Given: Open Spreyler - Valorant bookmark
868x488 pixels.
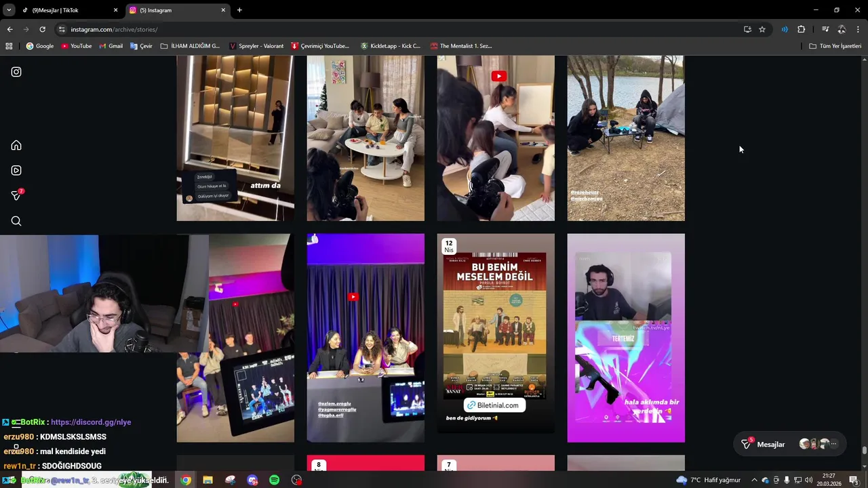Looking at the screenshot, I should point(256,46).
